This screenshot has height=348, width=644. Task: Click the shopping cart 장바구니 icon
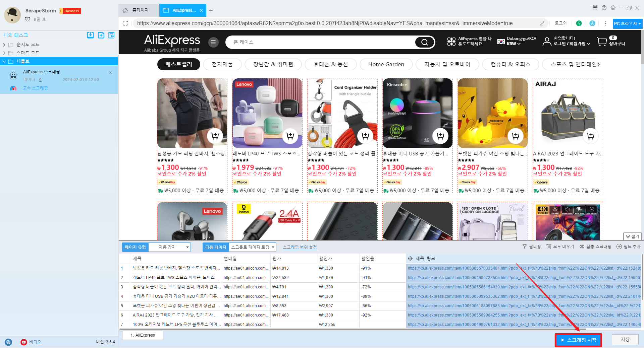coord(602,42)
